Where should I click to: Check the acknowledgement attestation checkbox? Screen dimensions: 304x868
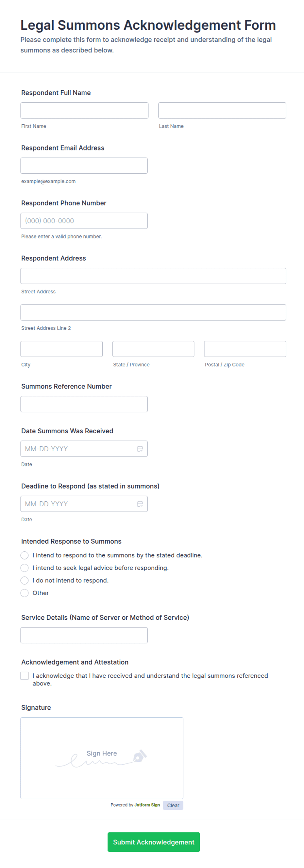point(25,676)
